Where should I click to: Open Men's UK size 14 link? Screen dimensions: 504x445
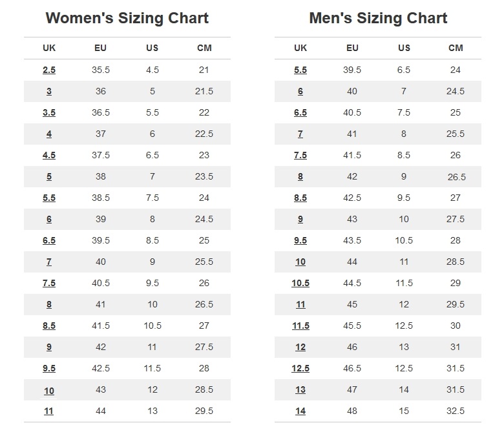point(300,411)
